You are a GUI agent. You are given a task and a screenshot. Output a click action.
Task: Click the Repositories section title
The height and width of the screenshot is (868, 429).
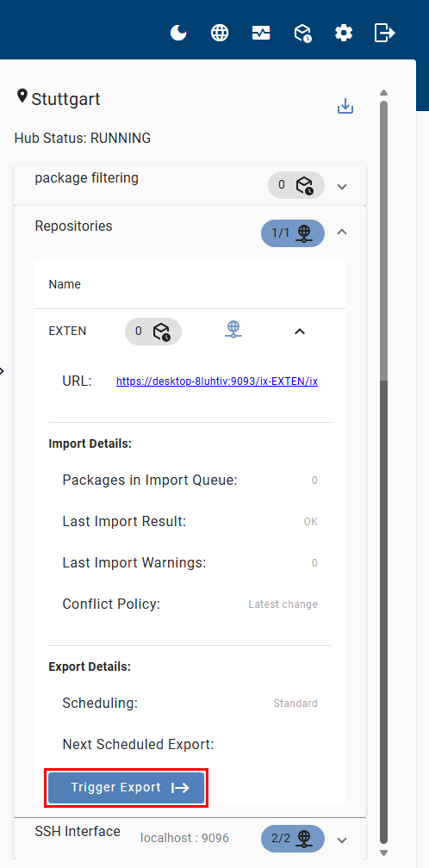(x=73, y=226)
